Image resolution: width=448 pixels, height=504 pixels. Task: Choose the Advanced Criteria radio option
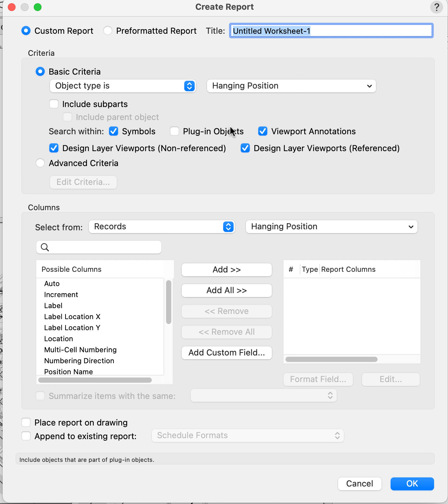[40, 163]
